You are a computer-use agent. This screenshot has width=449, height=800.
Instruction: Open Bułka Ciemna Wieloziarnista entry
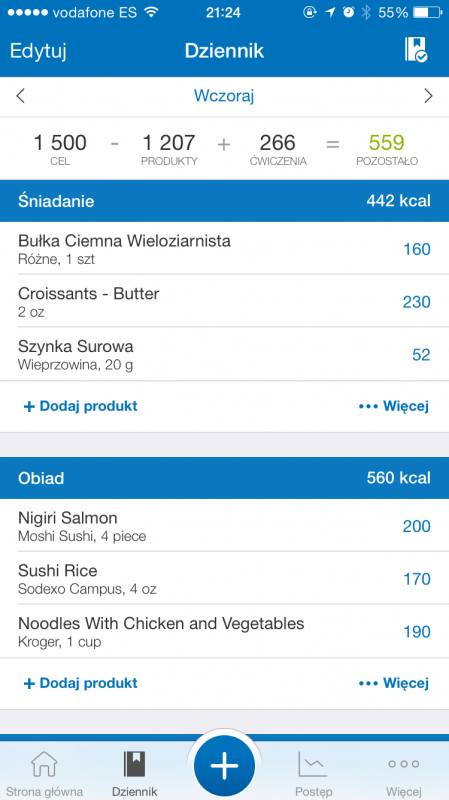click(224, 248)
